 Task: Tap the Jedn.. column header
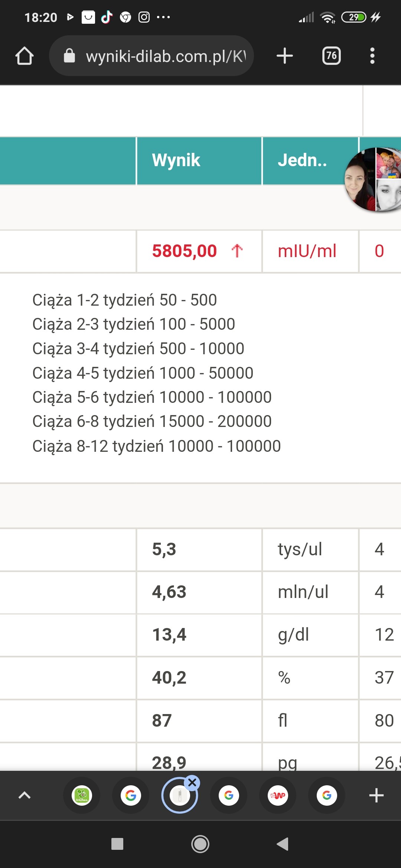click(x=302, y=160)
